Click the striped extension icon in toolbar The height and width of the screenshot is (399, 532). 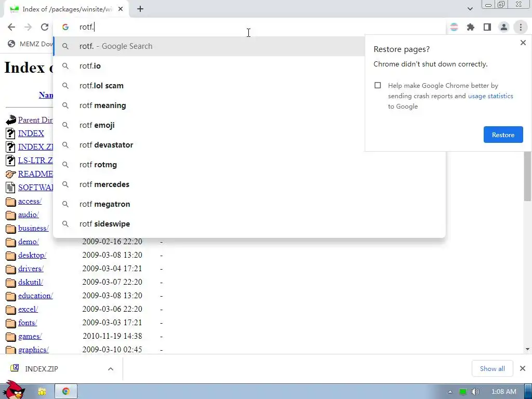(x=454, y=27)
